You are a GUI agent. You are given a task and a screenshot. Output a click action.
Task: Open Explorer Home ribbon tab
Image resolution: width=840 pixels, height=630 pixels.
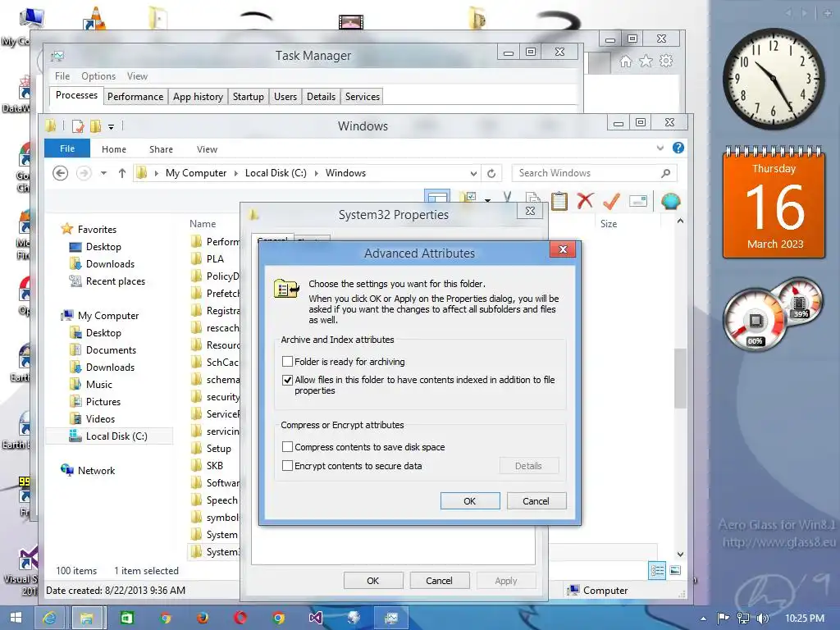[114, 149]
